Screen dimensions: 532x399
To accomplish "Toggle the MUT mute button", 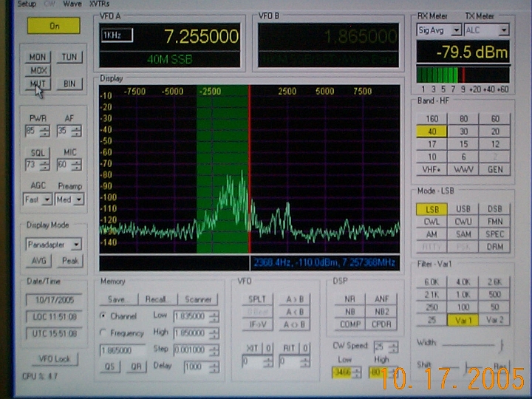I will 38,83.
